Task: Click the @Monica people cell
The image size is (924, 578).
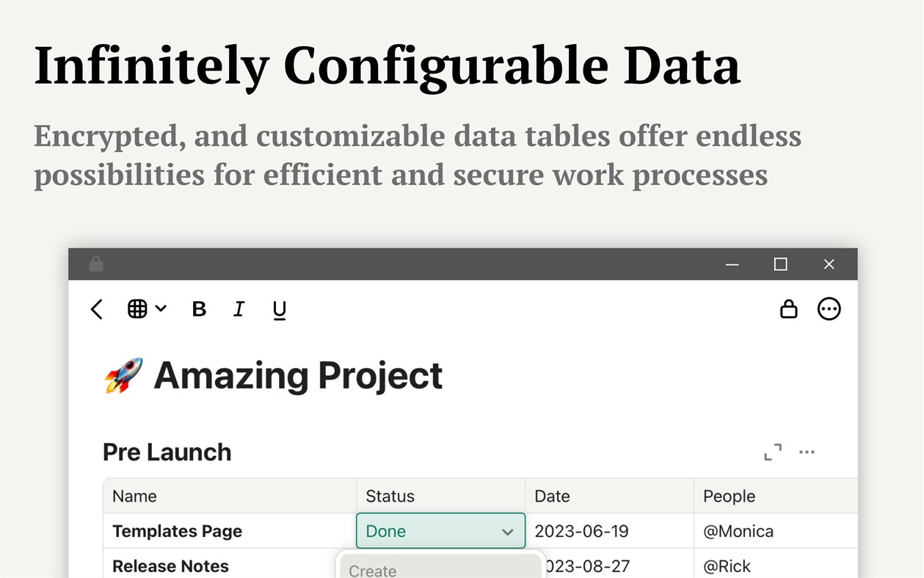Action: (x=738, y=532)
